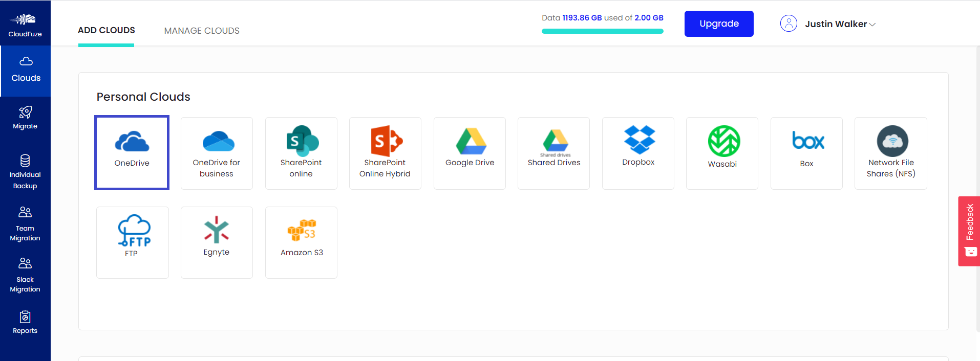Open the Migrate rocket icon
The image size is (980, 361).
tap(25, 112)
